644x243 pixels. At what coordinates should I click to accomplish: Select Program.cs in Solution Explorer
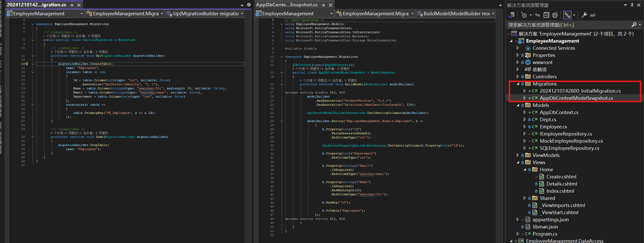(x=545, y=234)
